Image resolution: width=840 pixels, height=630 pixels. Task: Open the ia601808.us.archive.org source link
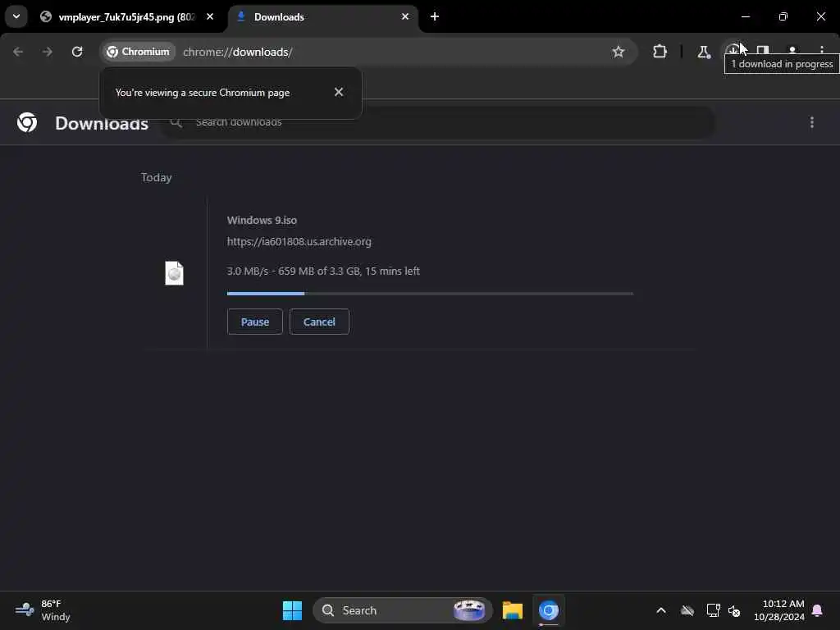click(x=299, y=242)
